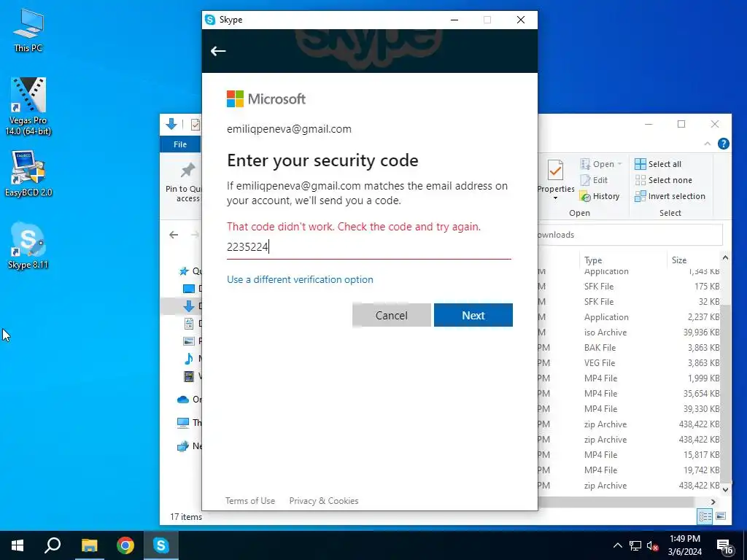Select Documents icon in navigation pane
Image resolution: width=747 pixels, height=560 pixels.
189,324
